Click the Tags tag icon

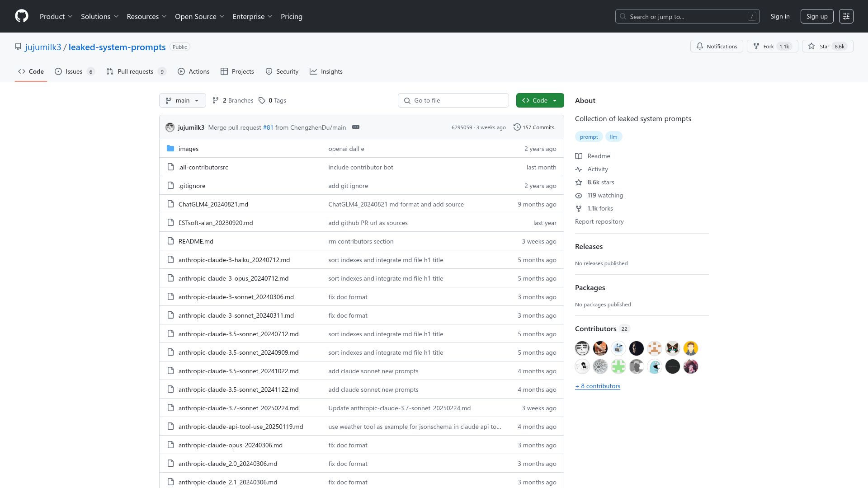pyautogui.click(x=262, y=101)
